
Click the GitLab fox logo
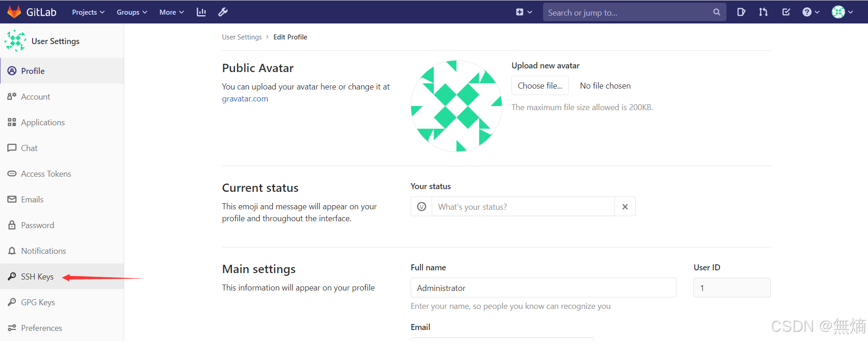pos(14,12)
